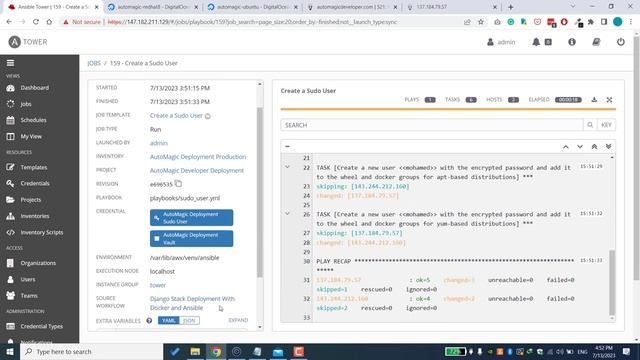Reload the page
640x360 pixels.
point(36,22)
